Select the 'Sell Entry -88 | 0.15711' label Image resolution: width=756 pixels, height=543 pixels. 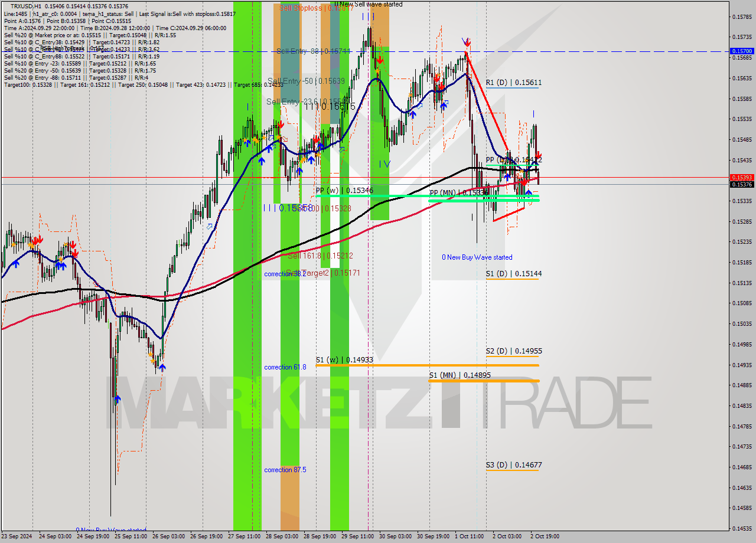(x=313, y=51)
